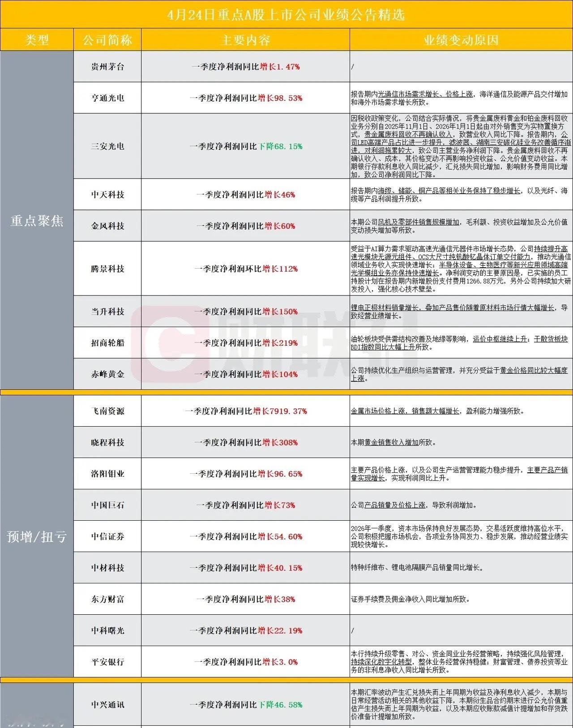573x728 pixels.
Task: Click the '增长54.60%' profit cell
Action: click(x=245, y=536)
